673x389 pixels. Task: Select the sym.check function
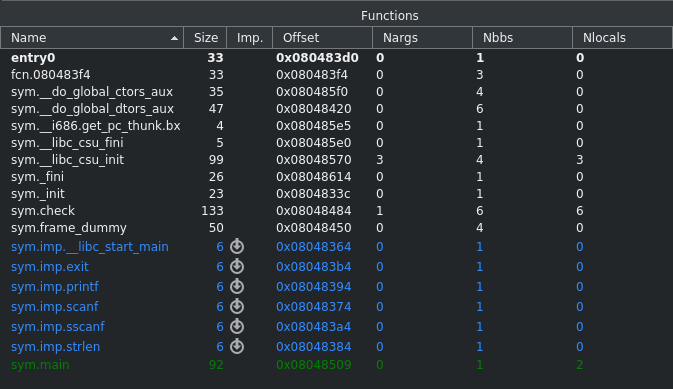click(x=43, y=211)
